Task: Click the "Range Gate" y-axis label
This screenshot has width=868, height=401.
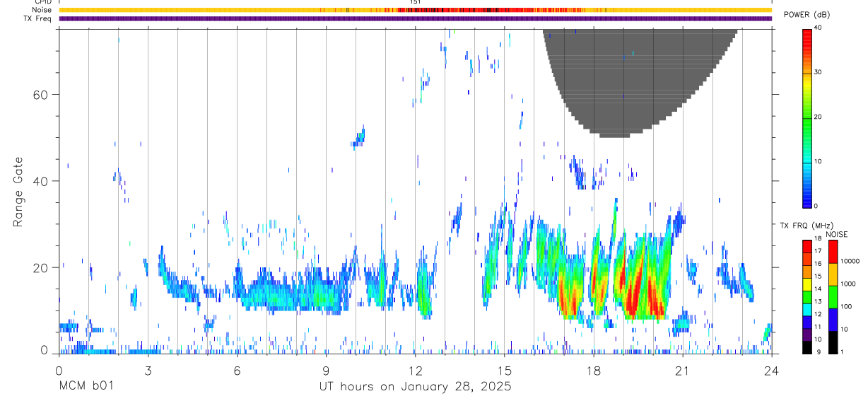Action: tap(18, 192)
